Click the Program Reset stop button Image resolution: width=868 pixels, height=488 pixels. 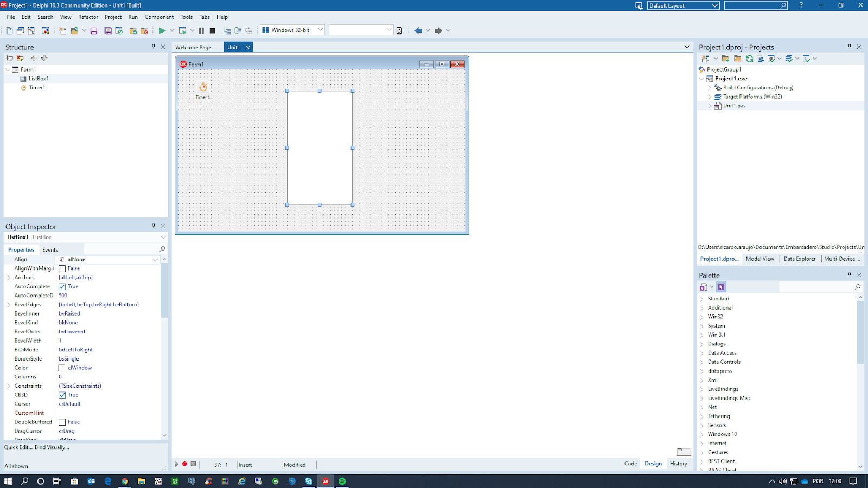click(213, 31)
